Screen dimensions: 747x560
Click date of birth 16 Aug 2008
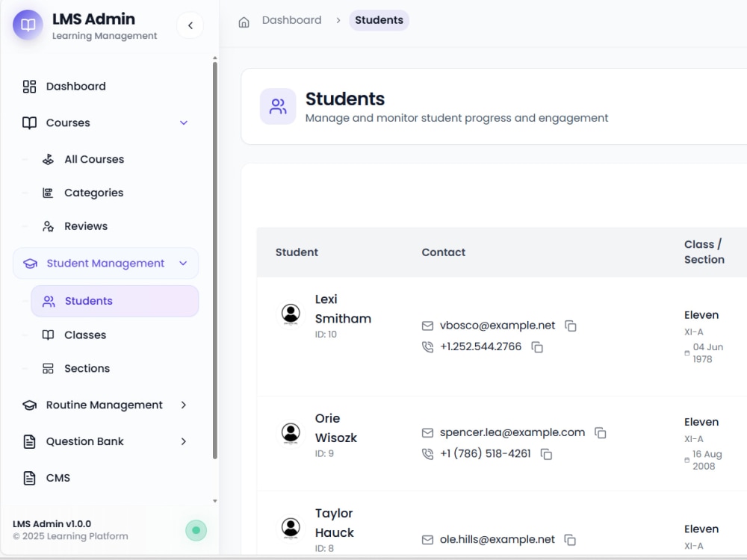coord(707,461)
